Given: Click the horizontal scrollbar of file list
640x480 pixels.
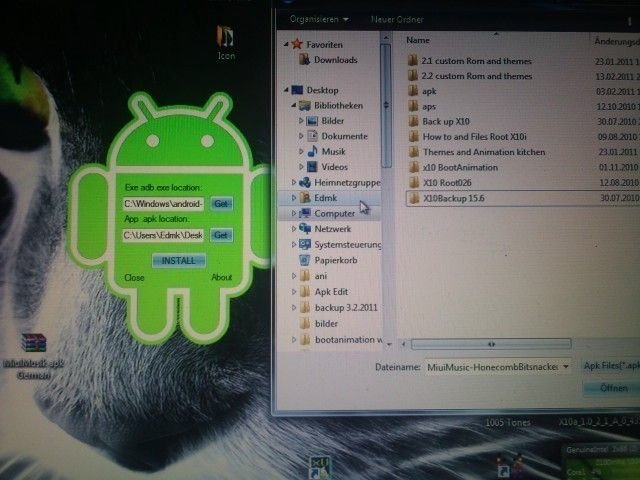Looking at the screenshot, I should pyautogui.click(x=491, y=344).
